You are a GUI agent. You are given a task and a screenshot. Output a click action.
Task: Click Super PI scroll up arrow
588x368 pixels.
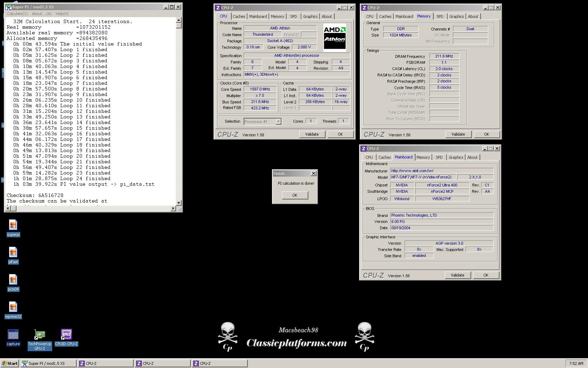[x=179, y=20]
